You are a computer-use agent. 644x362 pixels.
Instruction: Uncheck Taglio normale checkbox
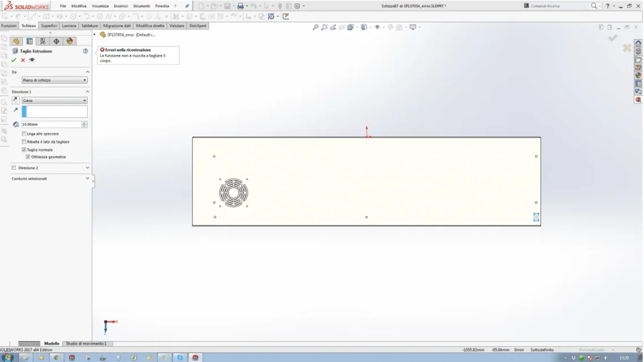click(24, 150)
